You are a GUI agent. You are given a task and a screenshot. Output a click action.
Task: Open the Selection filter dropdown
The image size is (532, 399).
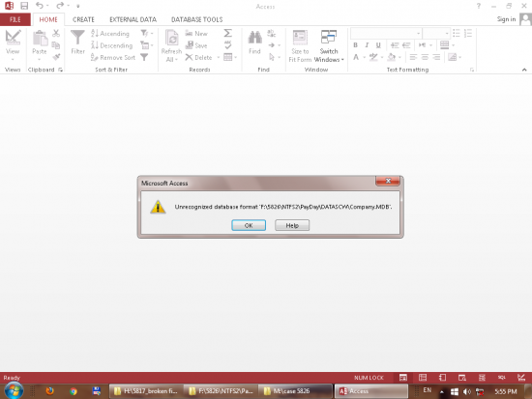click(147, 33)
